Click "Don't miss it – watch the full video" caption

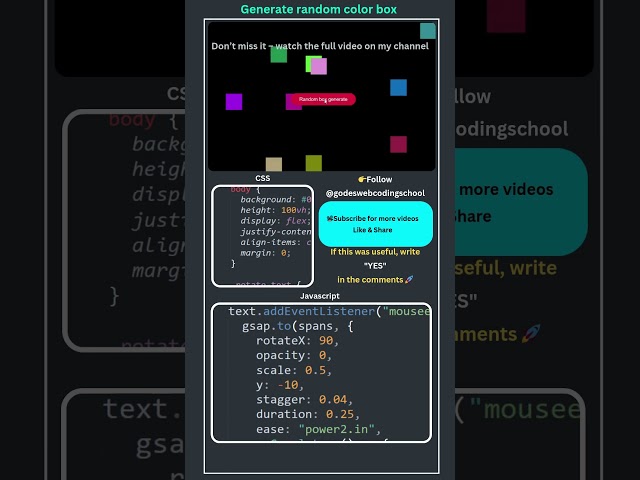point(320,46)
